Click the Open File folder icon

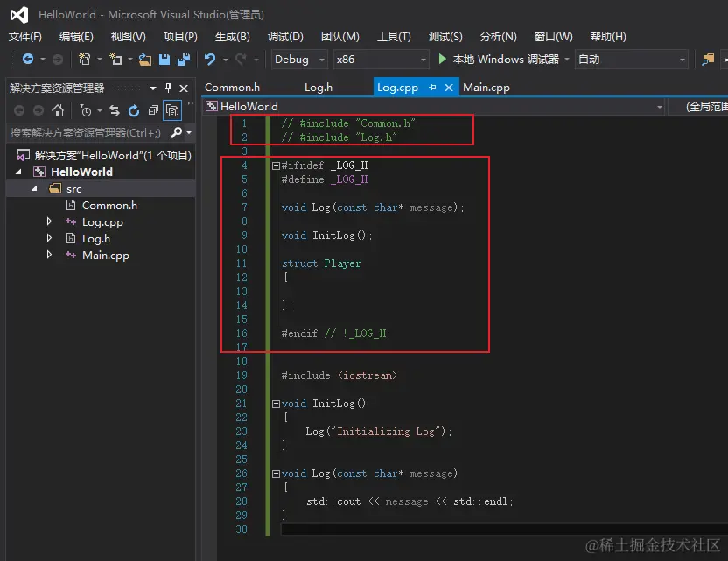[145, 59]
